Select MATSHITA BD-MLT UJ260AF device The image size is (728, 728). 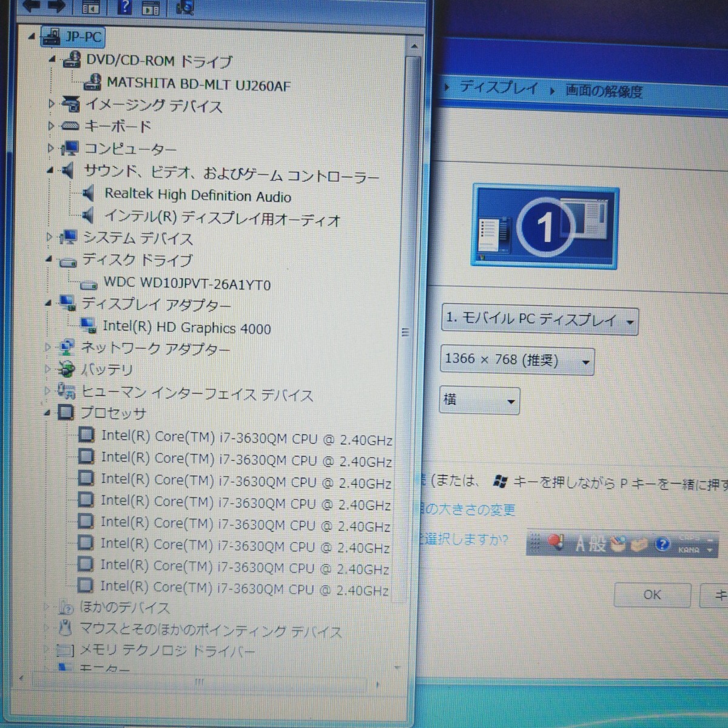pyautogui.click(x=198, y=83)
